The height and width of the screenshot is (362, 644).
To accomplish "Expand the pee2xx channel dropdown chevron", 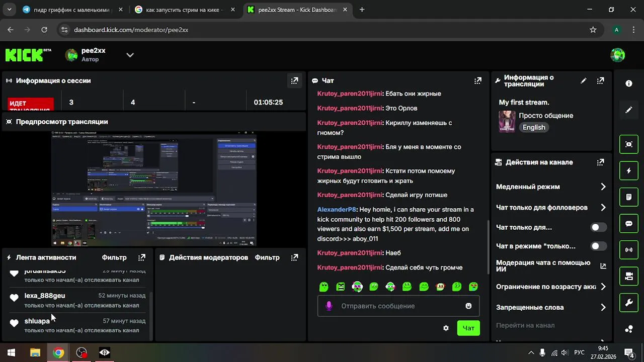I will pyautogui.click(x=130, y=55).
